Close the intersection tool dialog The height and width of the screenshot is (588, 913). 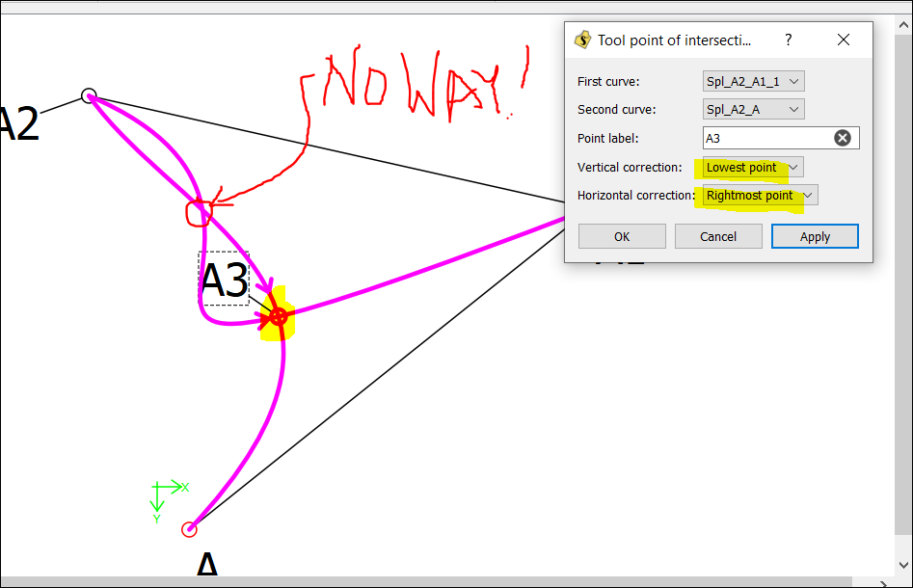pyautogui.click(x=844, y=40)
